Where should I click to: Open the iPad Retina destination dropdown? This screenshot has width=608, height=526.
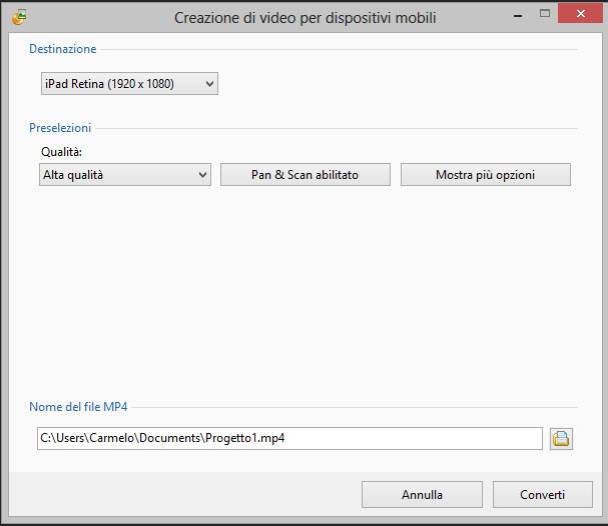130,83
